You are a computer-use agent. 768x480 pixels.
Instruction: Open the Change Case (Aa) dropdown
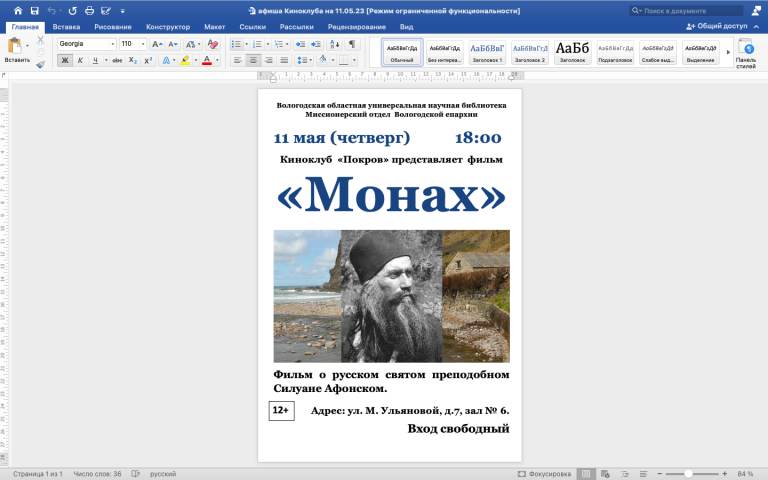[x=192, y=44]
